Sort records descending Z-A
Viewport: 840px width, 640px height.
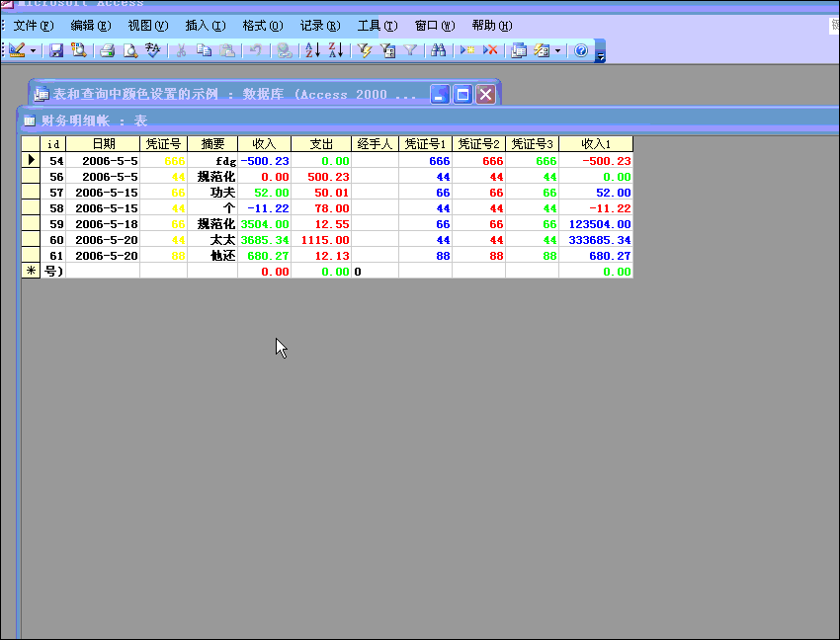(x=335, y=50)
